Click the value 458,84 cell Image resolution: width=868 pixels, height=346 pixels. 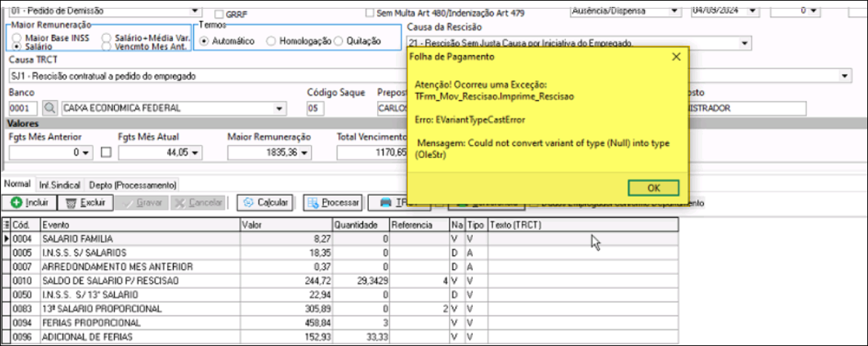pyautogui.click(x=286, y=322)
